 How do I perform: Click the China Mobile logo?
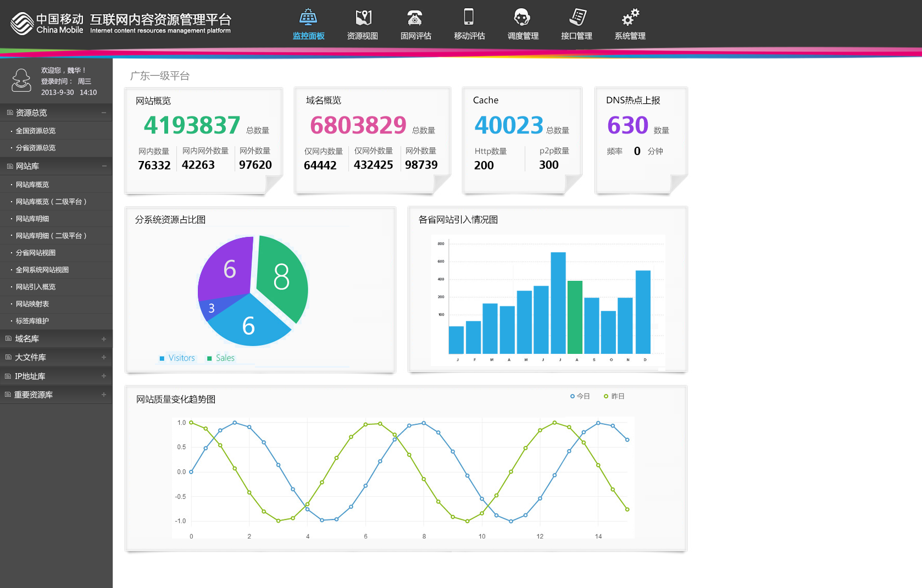point(22,24)
